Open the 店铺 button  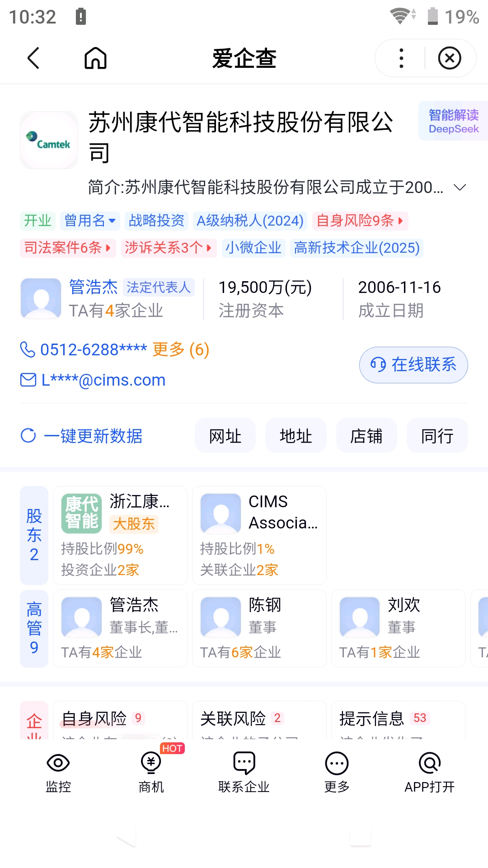click(366, 436)
